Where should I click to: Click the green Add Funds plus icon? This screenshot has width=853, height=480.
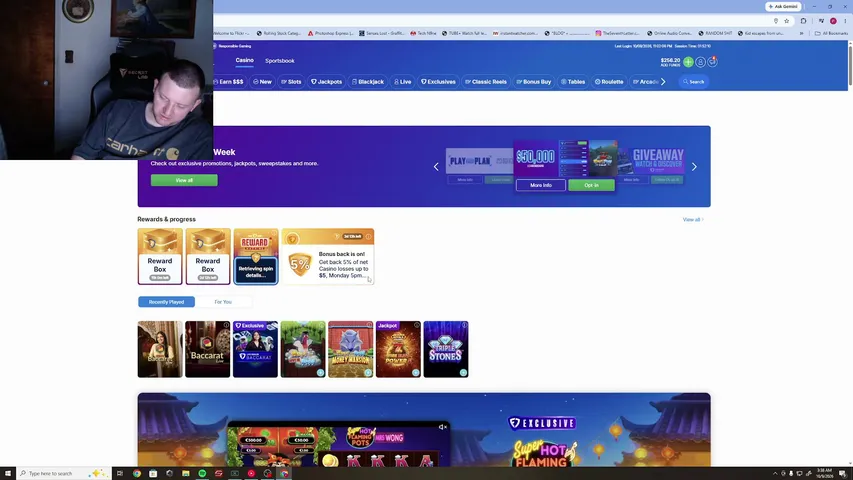[x=688, y=62]
